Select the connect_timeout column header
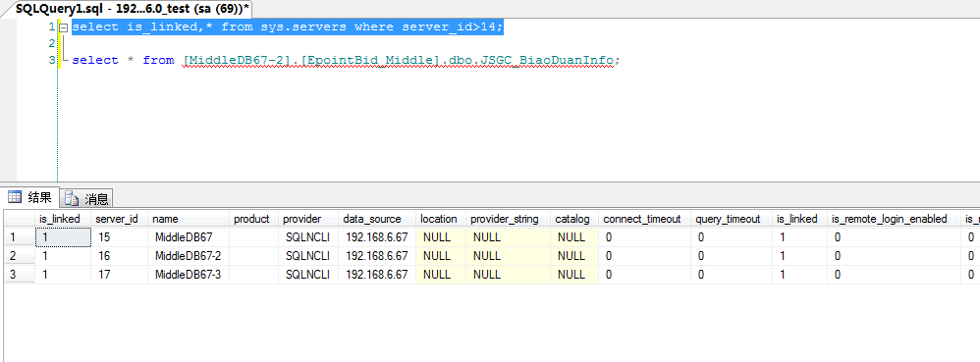The height and width of the screenshot is (362, 980). (644, 219)
